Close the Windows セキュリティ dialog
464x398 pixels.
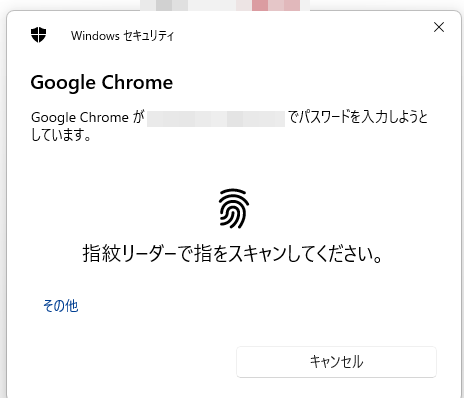439,27
